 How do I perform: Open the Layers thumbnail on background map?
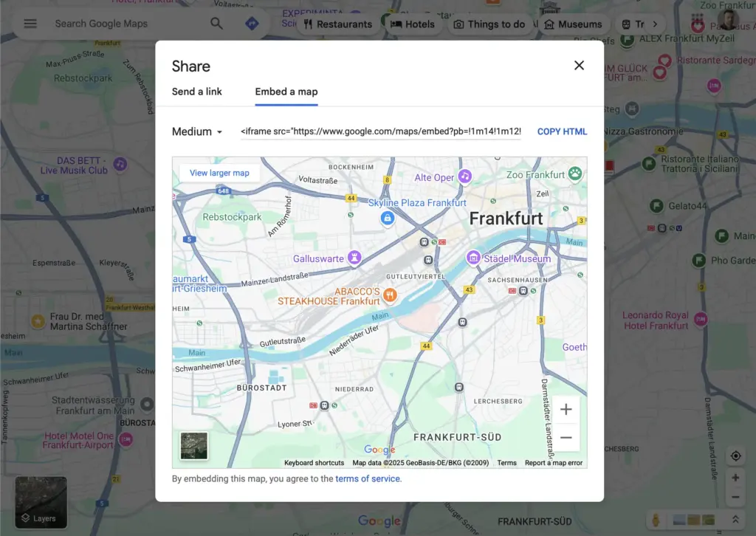click(41, 502)
